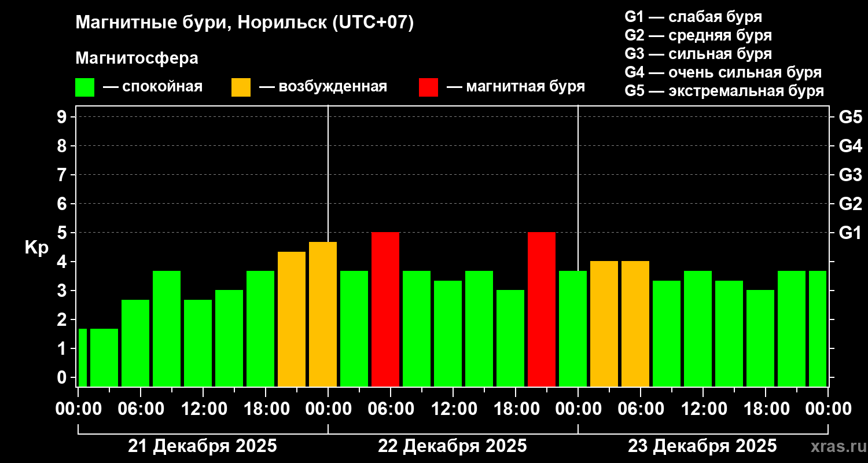Click the 23 Декабря 2025 date label
Viewport: 868px width, 463px height.
(x=703, y=446)
